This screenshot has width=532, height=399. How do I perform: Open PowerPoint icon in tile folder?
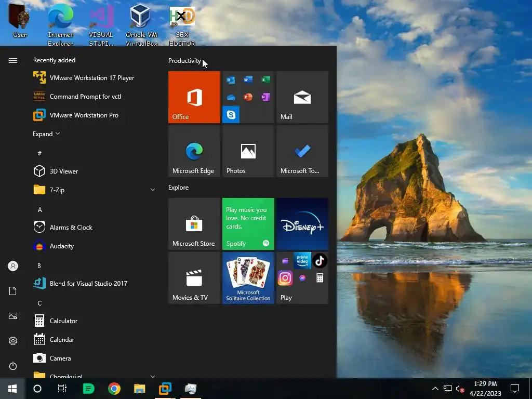[248, 97]
